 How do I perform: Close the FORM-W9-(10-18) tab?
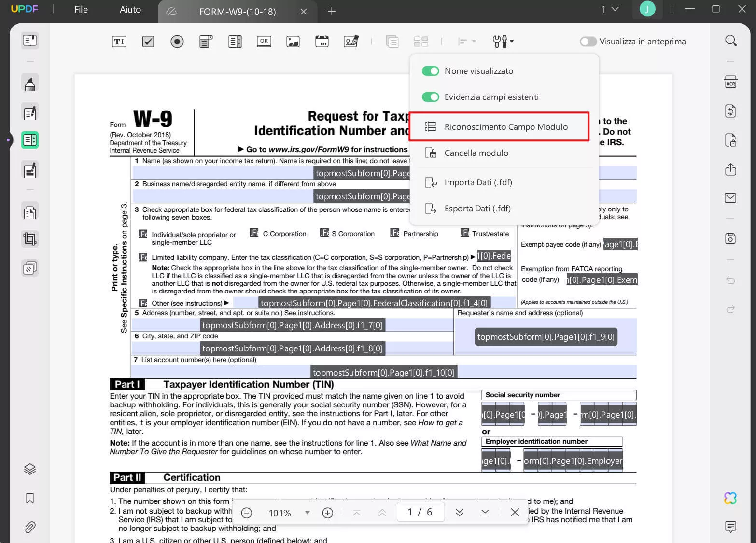(x=304, y=12)
